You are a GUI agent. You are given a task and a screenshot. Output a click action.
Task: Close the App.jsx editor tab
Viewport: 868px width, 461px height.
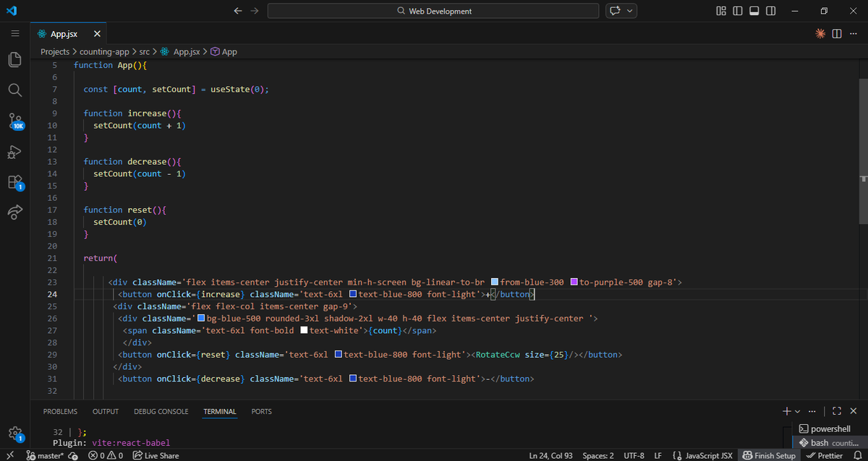[x=97, y=34]
